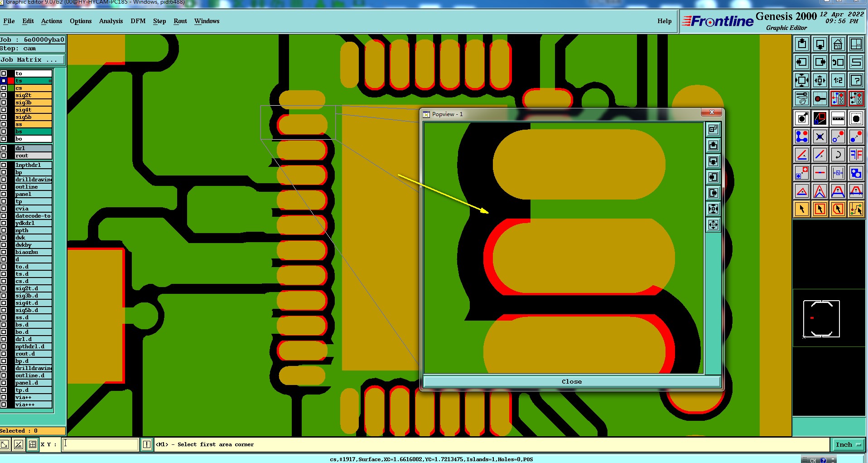Click the resize dimension arrows icon
Viewport: 868px width, 463px height.
(838, 173)
